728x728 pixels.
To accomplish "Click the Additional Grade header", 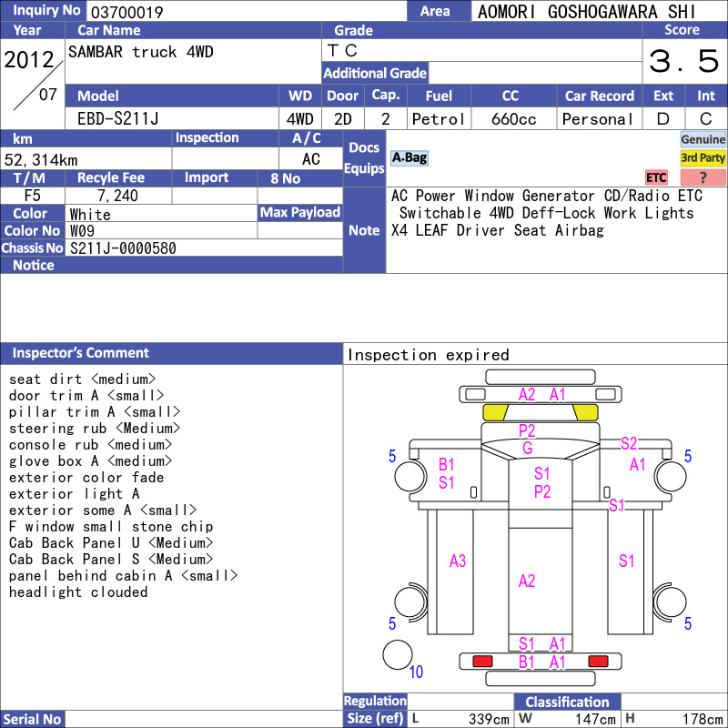I will coord(375,73).
